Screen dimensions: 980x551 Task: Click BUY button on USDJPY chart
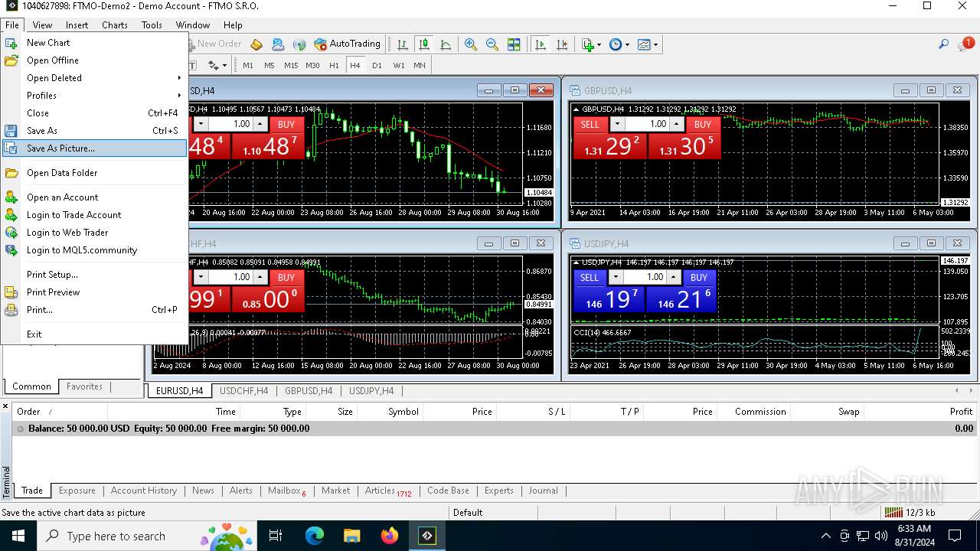[x=699, y=277]
